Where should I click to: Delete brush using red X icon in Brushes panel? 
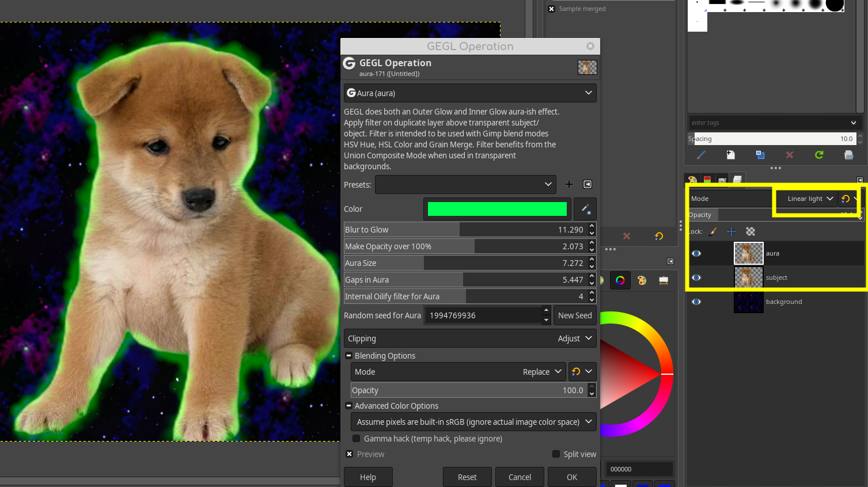[x=790, y=155]
